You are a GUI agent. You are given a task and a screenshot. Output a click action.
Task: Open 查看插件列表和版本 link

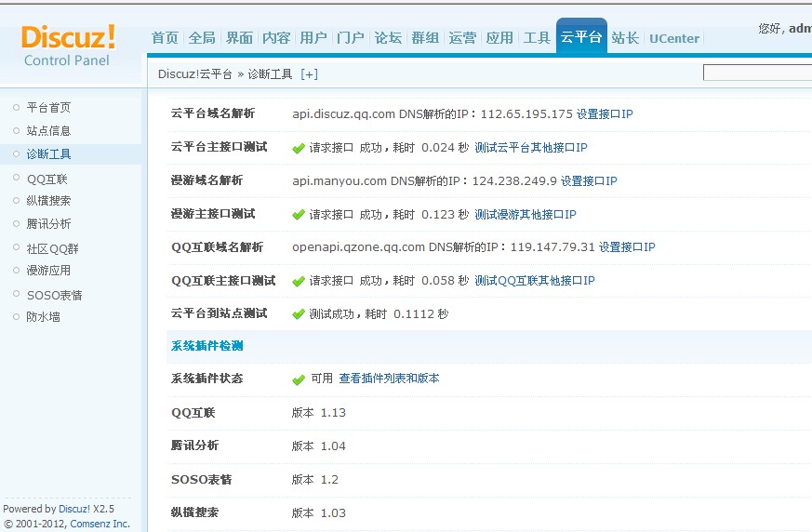tap(389, 379)
